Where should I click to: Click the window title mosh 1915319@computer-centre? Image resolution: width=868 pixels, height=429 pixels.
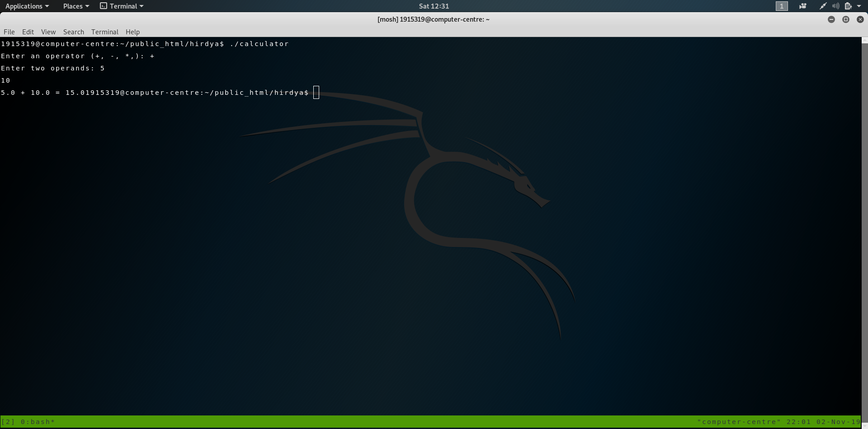[434, 19]
